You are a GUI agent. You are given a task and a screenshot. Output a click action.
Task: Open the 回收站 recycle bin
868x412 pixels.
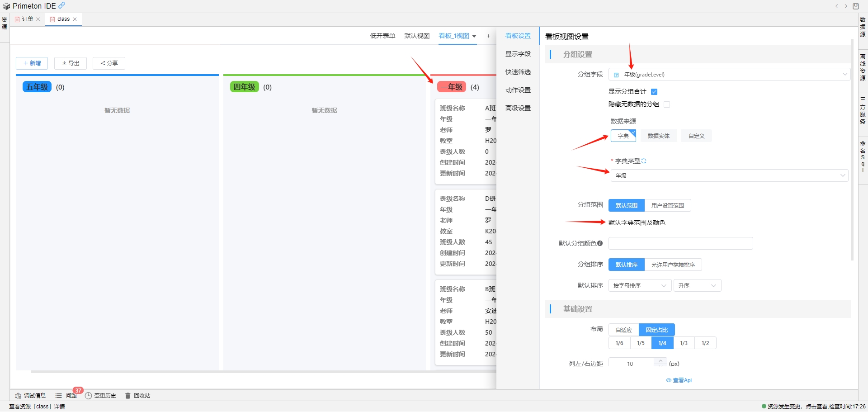click(137, 396)
